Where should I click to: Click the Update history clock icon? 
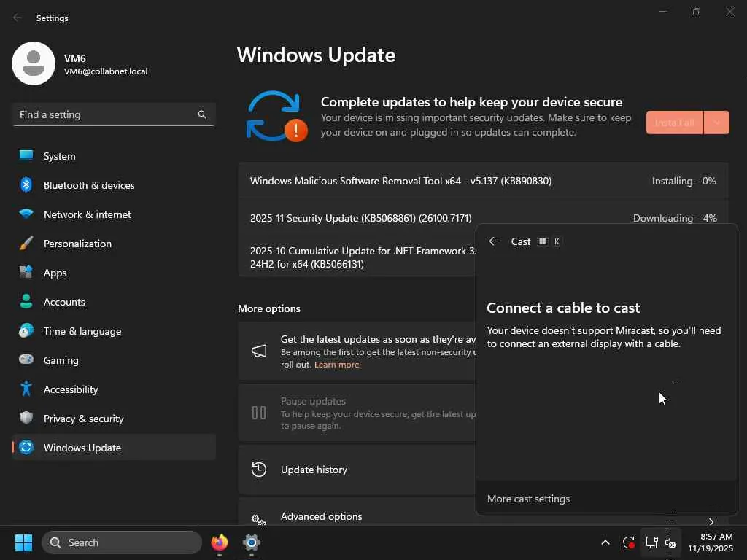259,470
